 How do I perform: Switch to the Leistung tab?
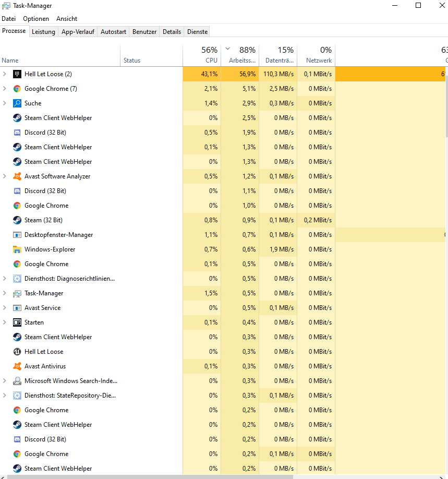[43, 32]
